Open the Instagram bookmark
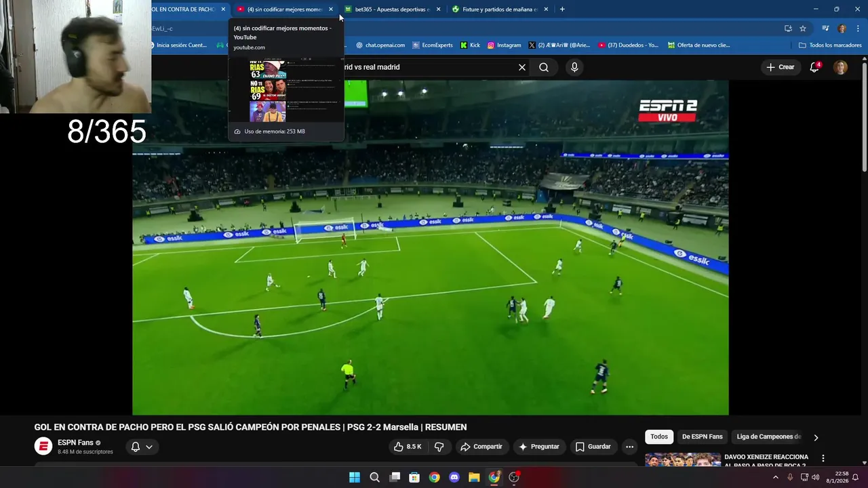 point(504,45)
